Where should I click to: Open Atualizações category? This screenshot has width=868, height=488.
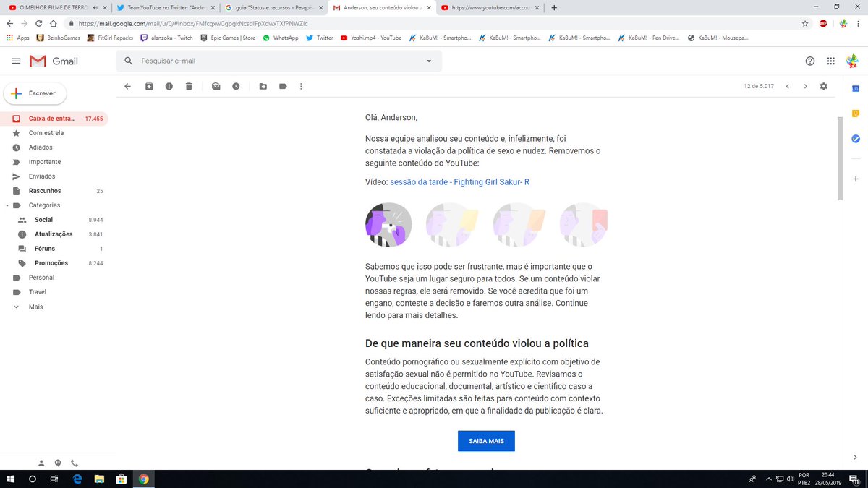[x=54, y=234]
